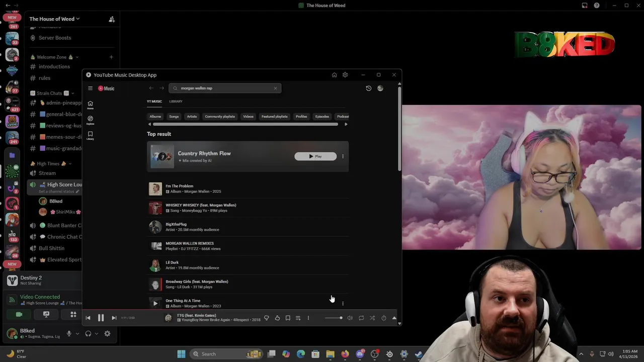Collapse the Strain Chats category
The width and height of the screenshot is (644, 362).
pyautogui.click(x=52, y=93)
